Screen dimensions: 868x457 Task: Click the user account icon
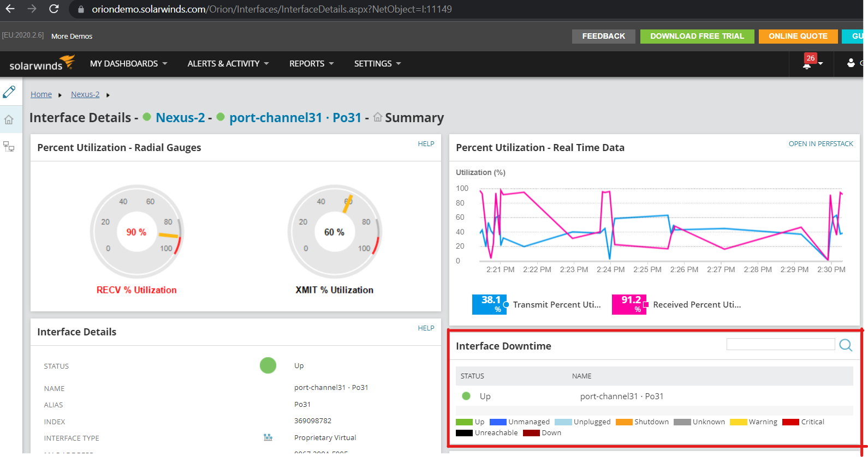[851, 63]
